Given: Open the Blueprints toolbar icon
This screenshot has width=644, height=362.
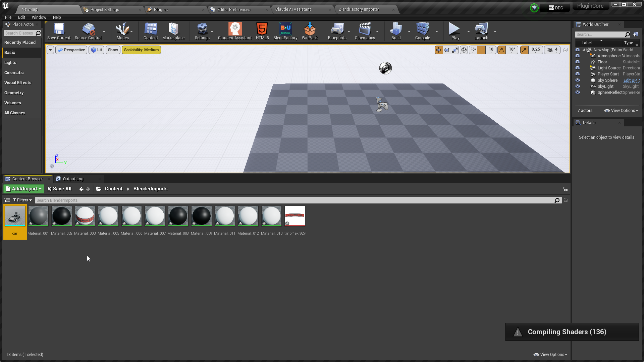Looking at the screenshot, I should [337, 31].
